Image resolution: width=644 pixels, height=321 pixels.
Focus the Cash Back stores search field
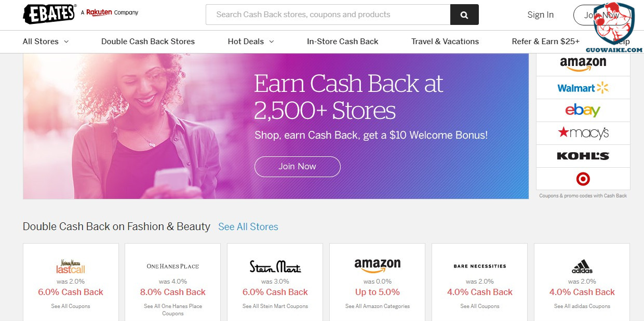328,15
